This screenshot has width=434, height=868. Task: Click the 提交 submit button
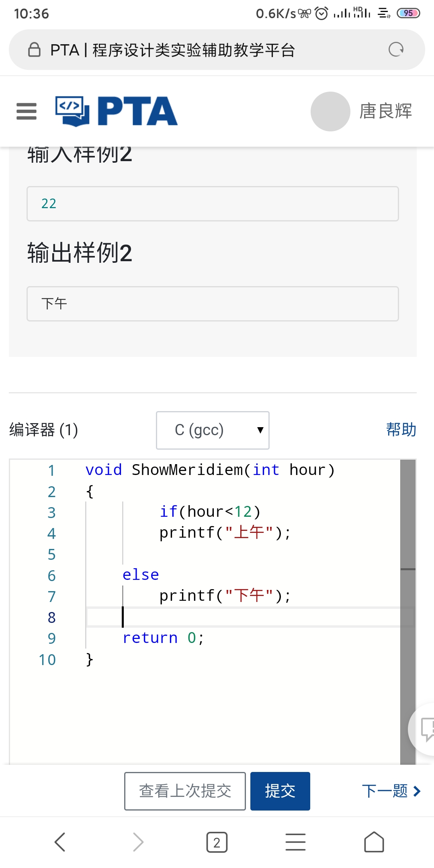pos(280,791)
